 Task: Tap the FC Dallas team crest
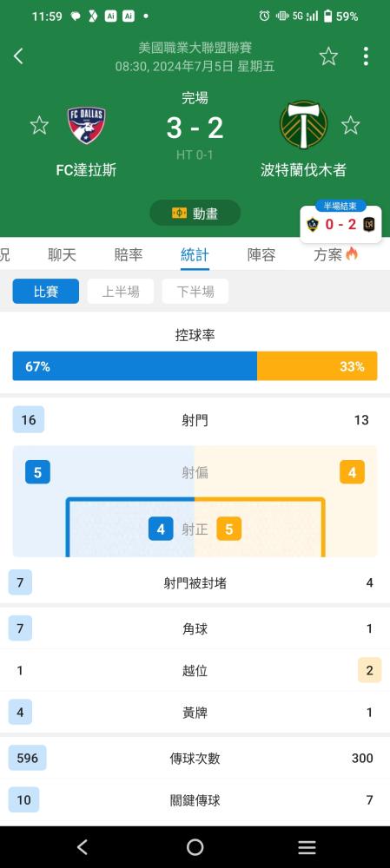(x=86, y=126)
